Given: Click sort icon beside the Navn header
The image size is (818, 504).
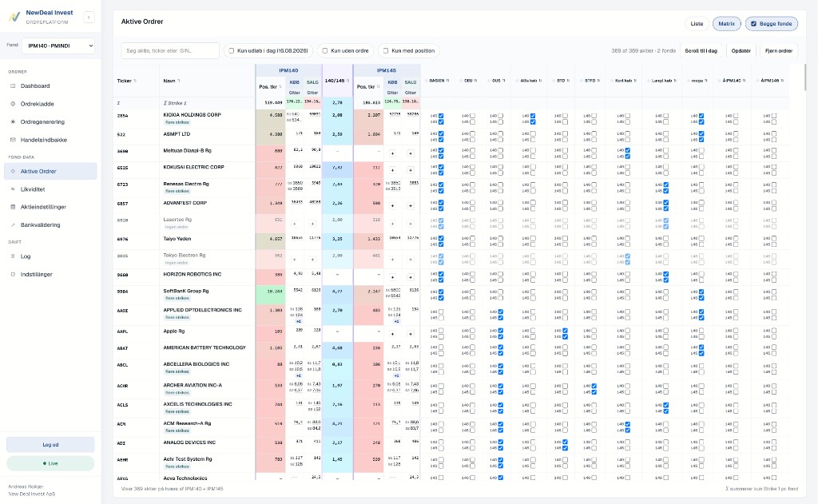Looking at the screenshot, I should pos(178,81).
